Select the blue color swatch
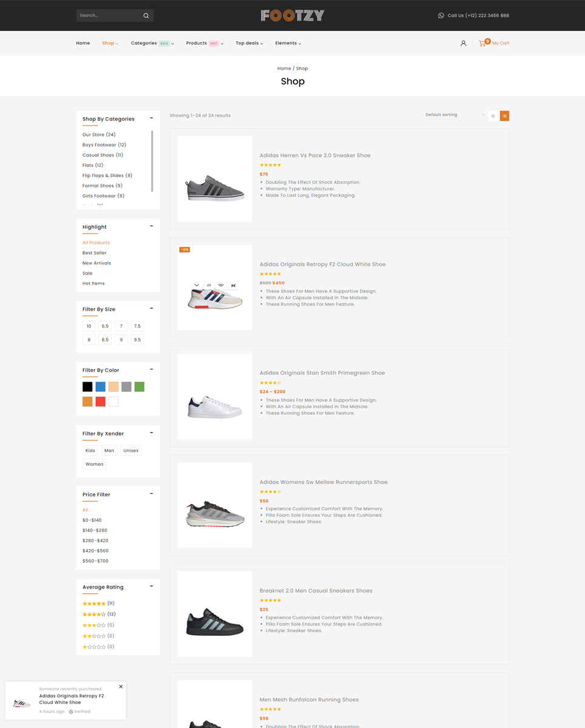 (101, 387)
